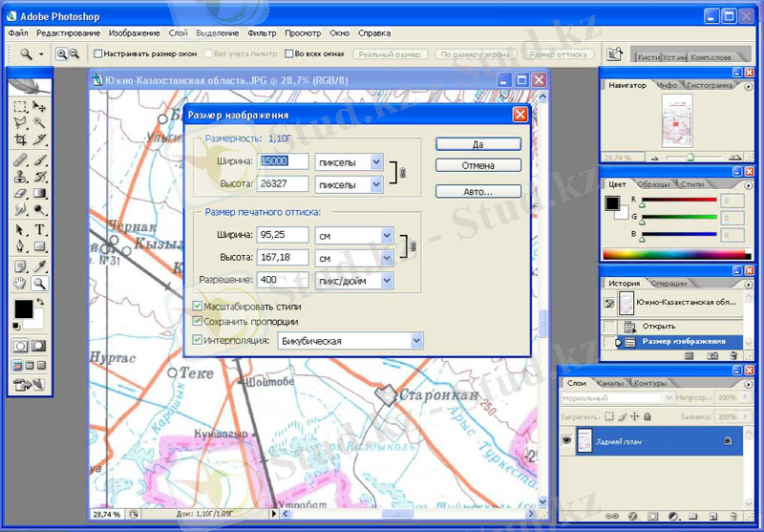Select the Eraser tool
The width and height of the screenshot is (764, 532).
point(20,193)
